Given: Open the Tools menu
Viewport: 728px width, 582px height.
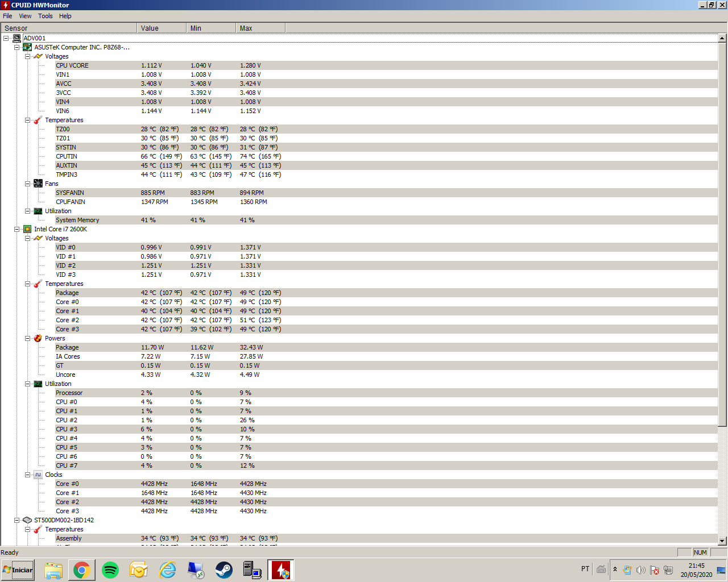Looking at the screenshot, I should pyautogui.click(x=45, y=16).
